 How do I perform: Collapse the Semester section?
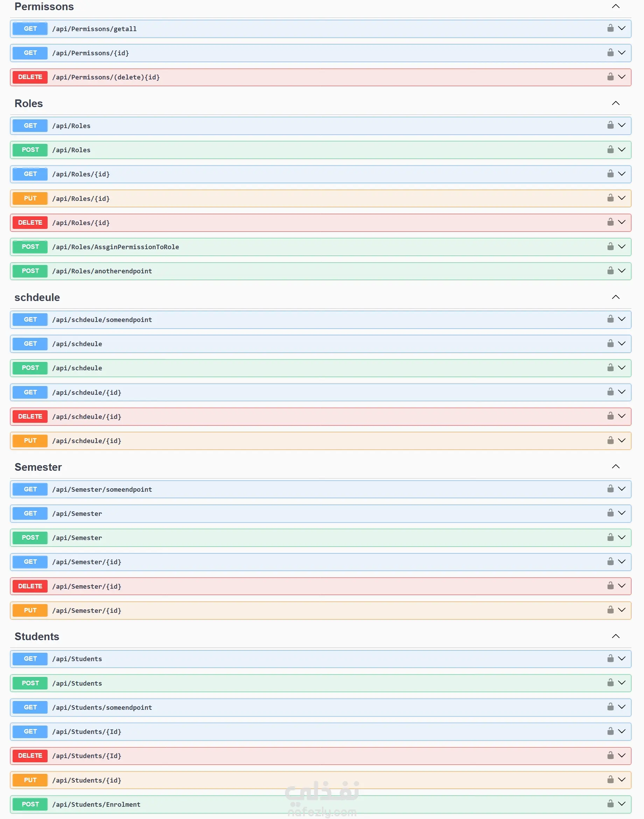pos(615,467)
